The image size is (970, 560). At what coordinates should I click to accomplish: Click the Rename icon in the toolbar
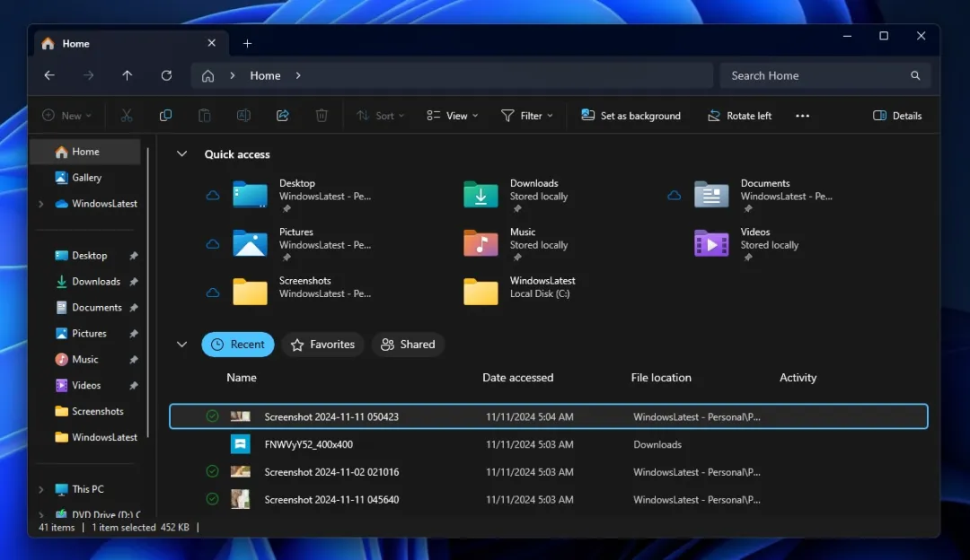coord(242,115)
